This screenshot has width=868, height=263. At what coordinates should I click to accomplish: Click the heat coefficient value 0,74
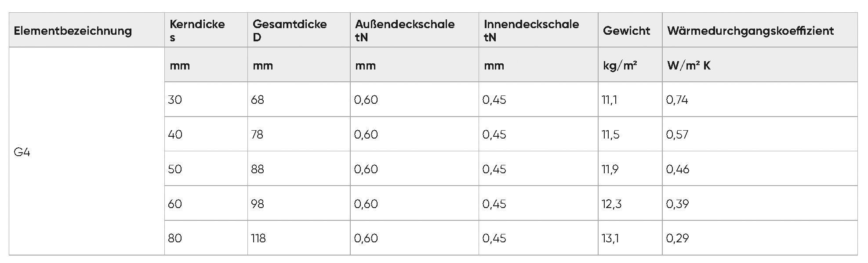click(677, 100)
